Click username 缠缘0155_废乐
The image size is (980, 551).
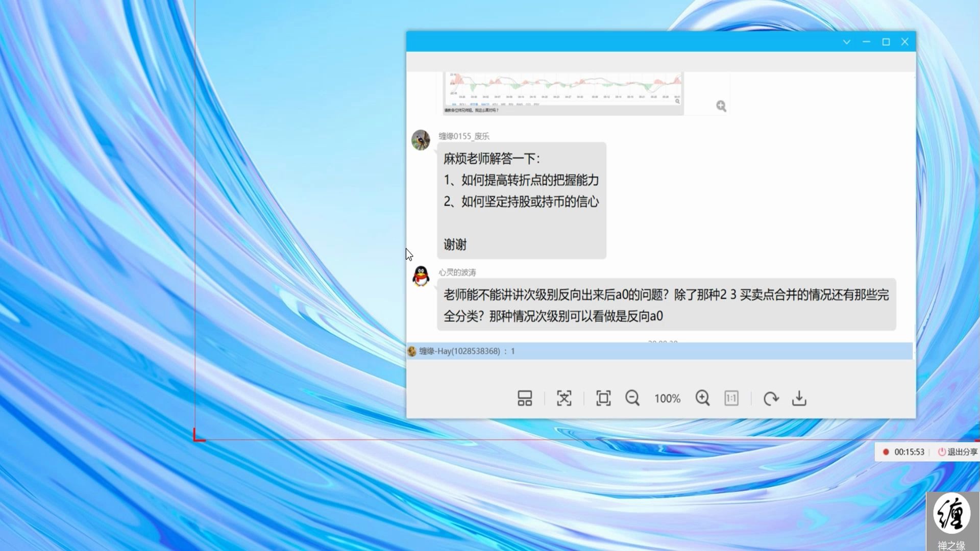pos(464,136)
